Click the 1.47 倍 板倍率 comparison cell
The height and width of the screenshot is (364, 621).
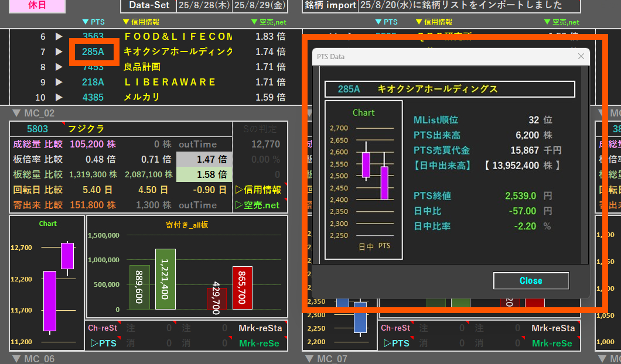[204, 159]
